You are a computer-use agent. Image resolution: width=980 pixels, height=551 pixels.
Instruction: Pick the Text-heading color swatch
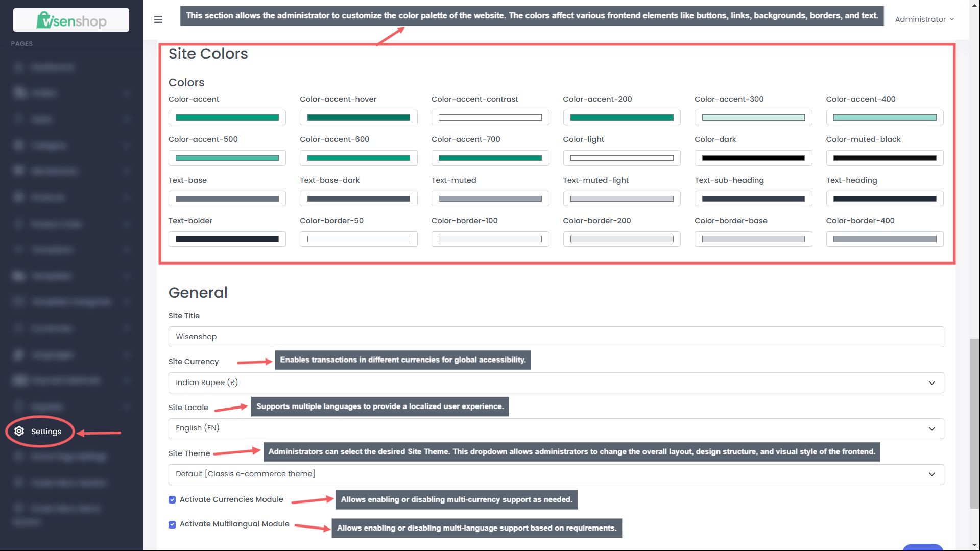coord(885,199)
